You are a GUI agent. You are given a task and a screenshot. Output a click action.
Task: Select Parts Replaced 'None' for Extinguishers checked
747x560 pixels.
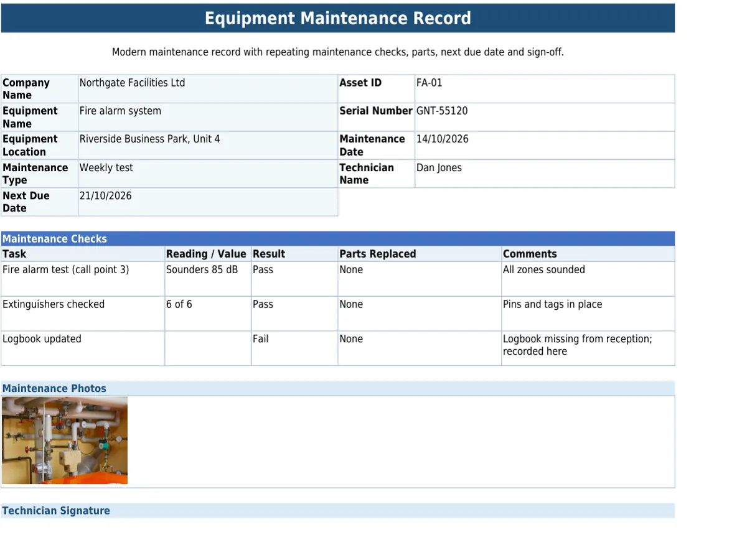click(x=420, y=314)
